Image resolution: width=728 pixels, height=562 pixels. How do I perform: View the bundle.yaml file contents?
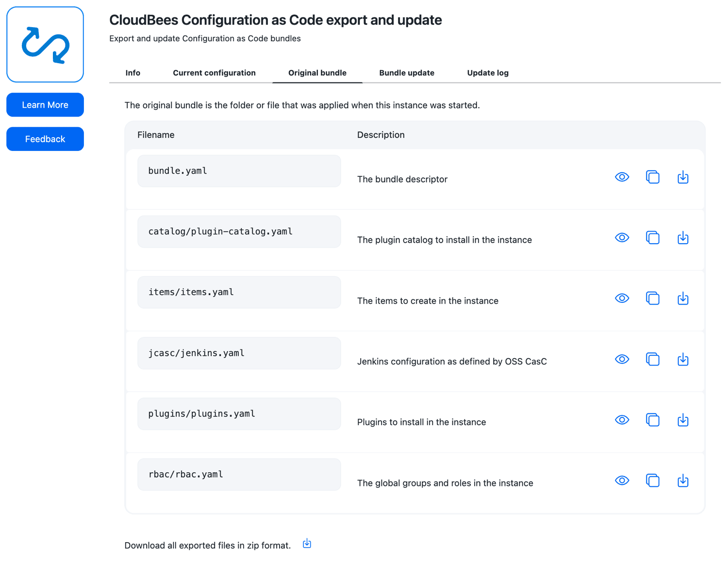pyautogui.click(x=622, y=177)
